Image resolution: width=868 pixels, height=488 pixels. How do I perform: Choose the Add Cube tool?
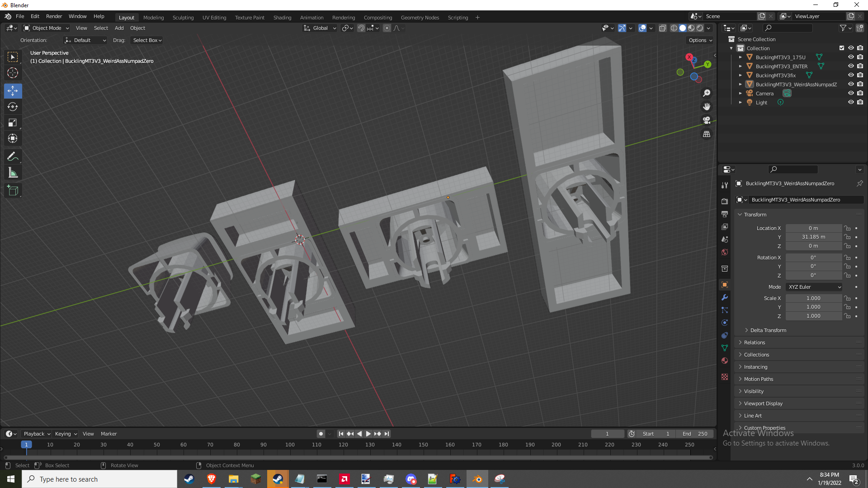(13, 191)
